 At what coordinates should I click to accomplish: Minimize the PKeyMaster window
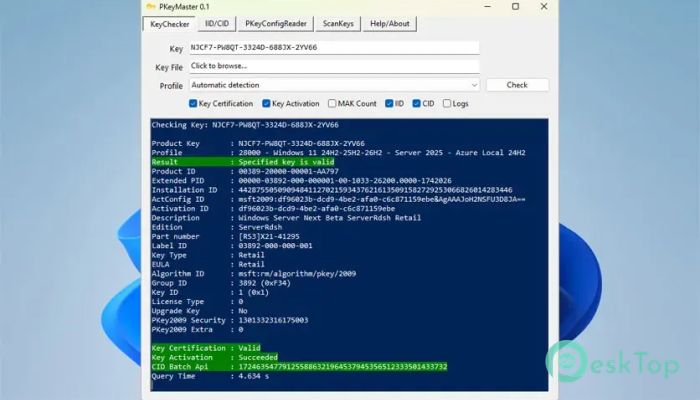488,7
